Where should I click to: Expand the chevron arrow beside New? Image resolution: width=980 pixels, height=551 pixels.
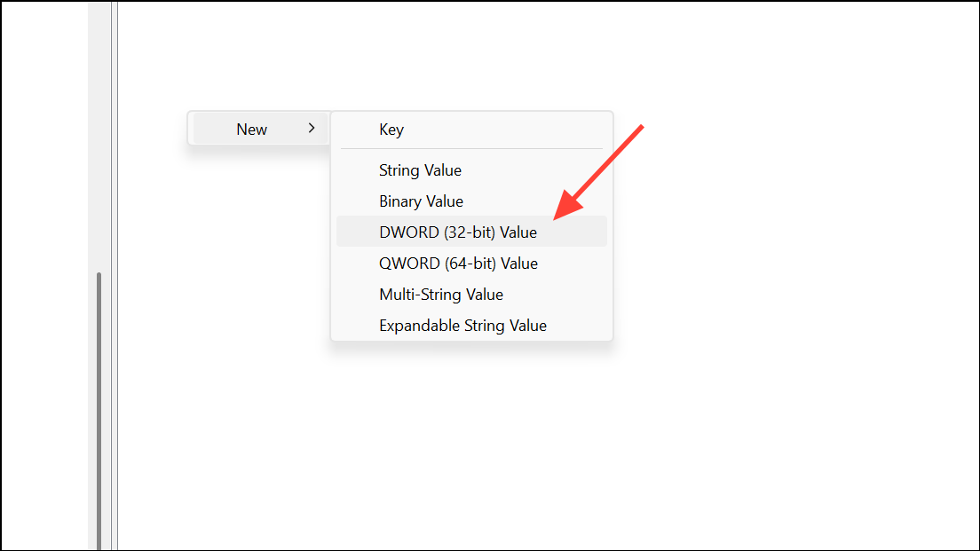click(312, 129)
